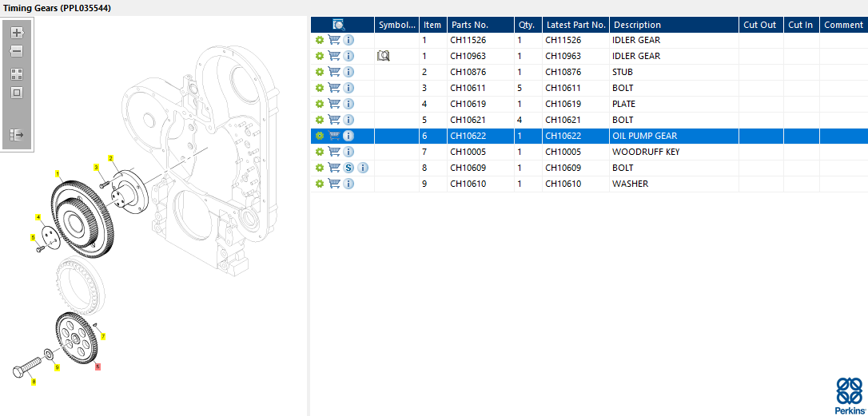Select callout 7 on the diagram
This screenshot has width=868, height=416.
coord(103,336)
